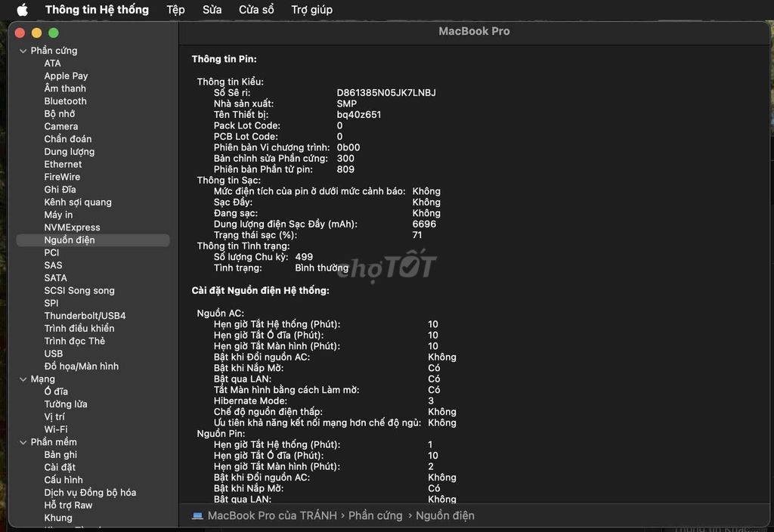774x532 pixels.
Task: Select Thunderbolt/USB4 in the sidebar
Action: 85,316
